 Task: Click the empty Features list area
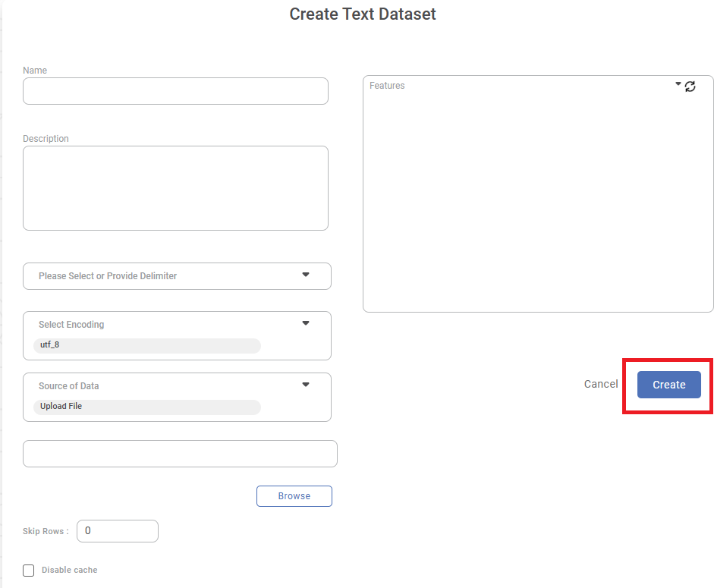[x=538, y=205]
